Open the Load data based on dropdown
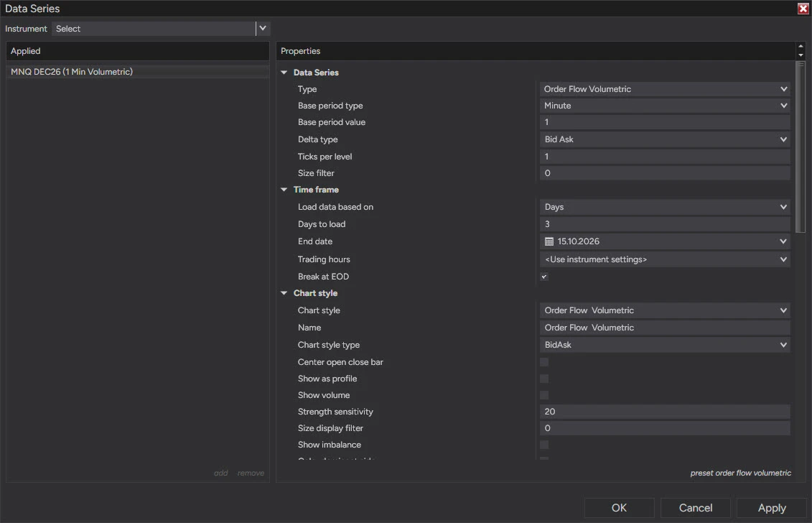This screenshot has width=812, height=523. (665, 208)
